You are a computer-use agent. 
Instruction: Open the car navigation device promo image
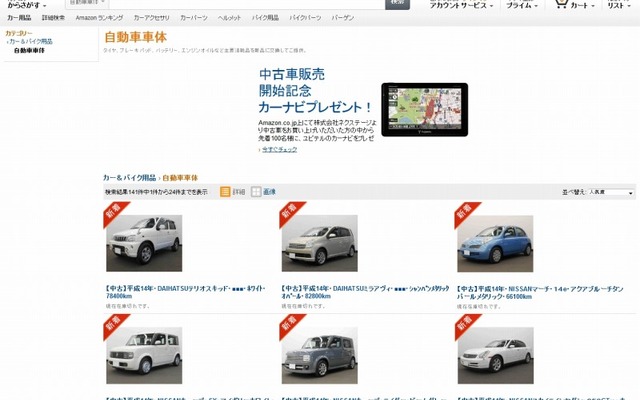click(x=424, y=109)
